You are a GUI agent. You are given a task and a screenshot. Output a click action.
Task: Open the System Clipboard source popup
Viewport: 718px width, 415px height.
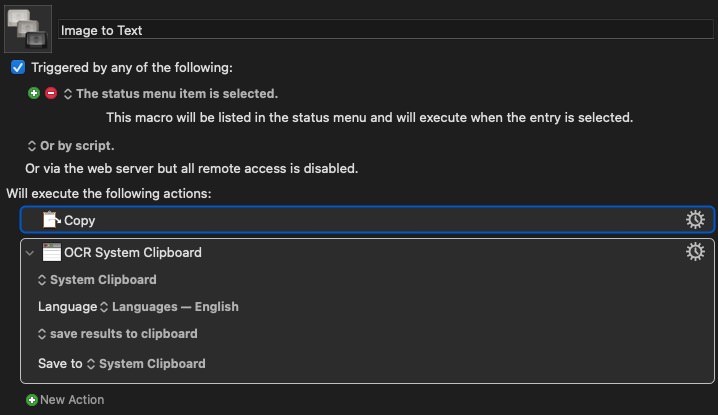(97, 280)
